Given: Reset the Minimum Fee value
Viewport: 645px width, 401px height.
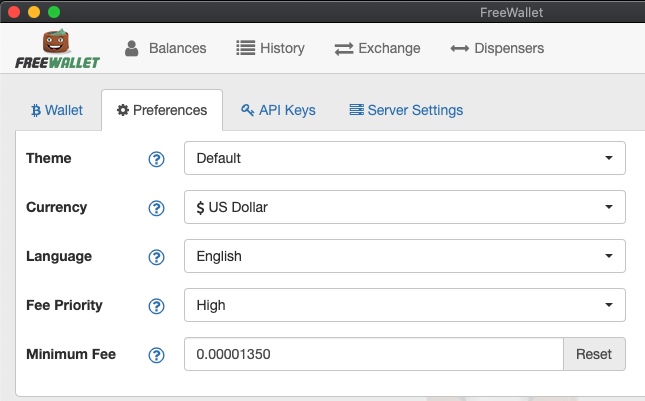Looking at the screenshot, I should pyautogui.click(x=594, y=354).
